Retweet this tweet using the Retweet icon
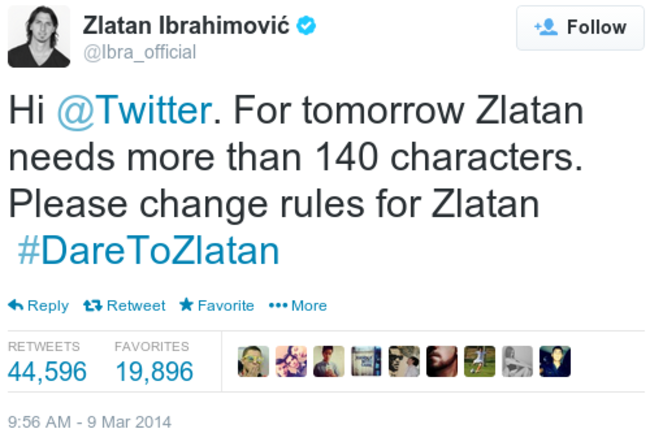The height and width of the screenshot is (442, 650). pos(93,306)
